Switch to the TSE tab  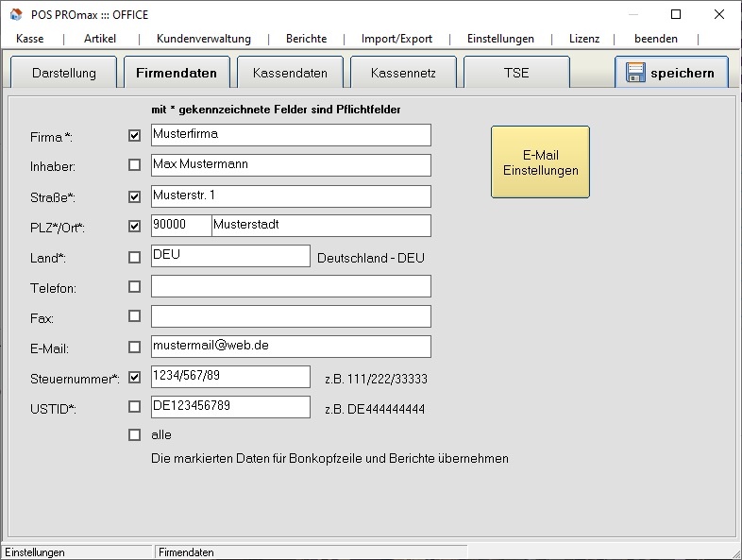[x=516, y=73]
